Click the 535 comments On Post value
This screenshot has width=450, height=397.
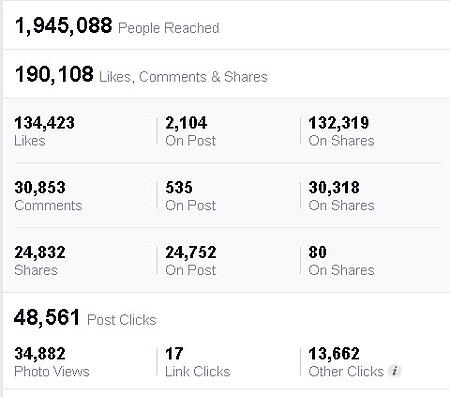179,187
